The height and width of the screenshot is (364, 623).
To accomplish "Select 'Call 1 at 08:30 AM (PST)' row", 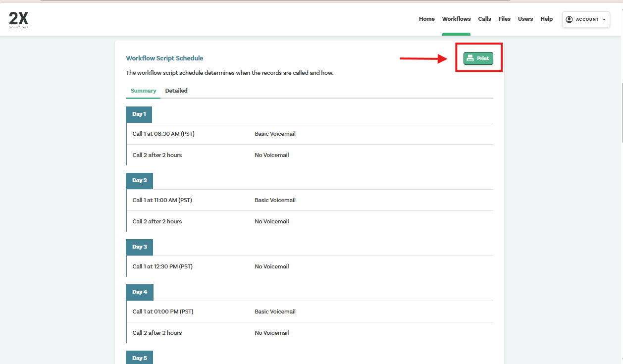I will coord(310,134).
